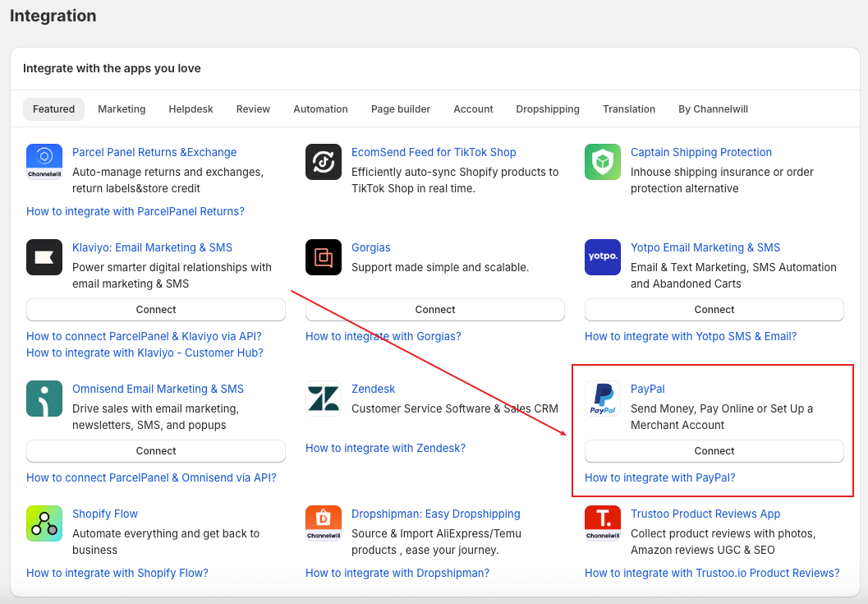The image size is (868, 604).
Task: Open 'How to integrate with Gorgias?' guide
Action: point(383,336)
